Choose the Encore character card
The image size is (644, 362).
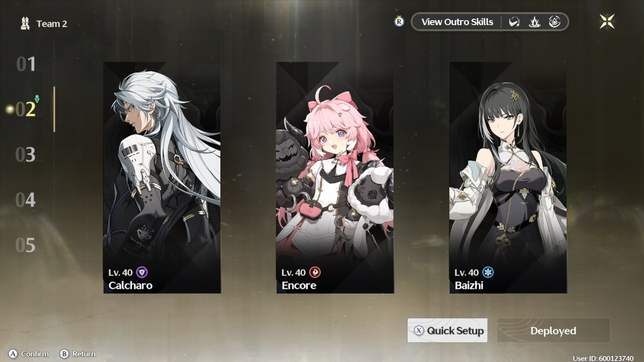335,177
